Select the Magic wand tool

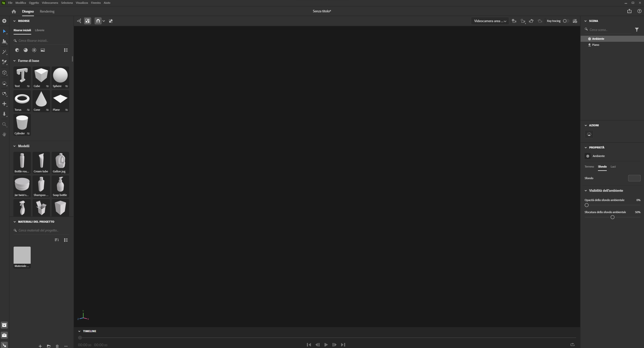(4, 52)
